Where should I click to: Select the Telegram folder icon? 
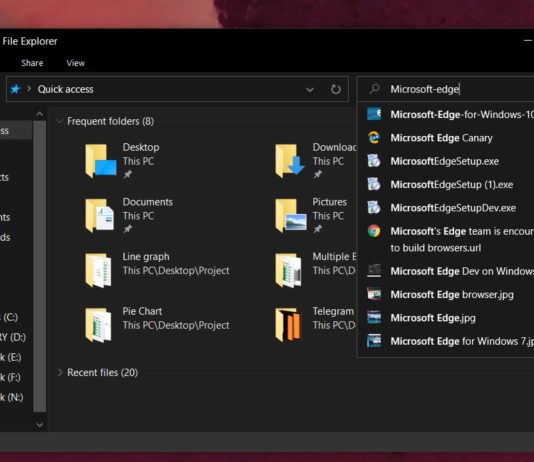coord(288,325)
